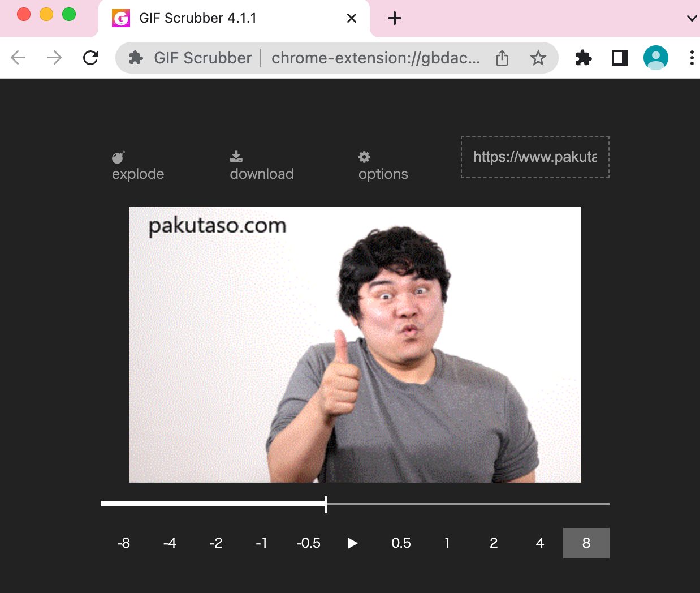Open the Chrome three-dot menu
Screen dimensions: 700x593
tap(692, 57)
